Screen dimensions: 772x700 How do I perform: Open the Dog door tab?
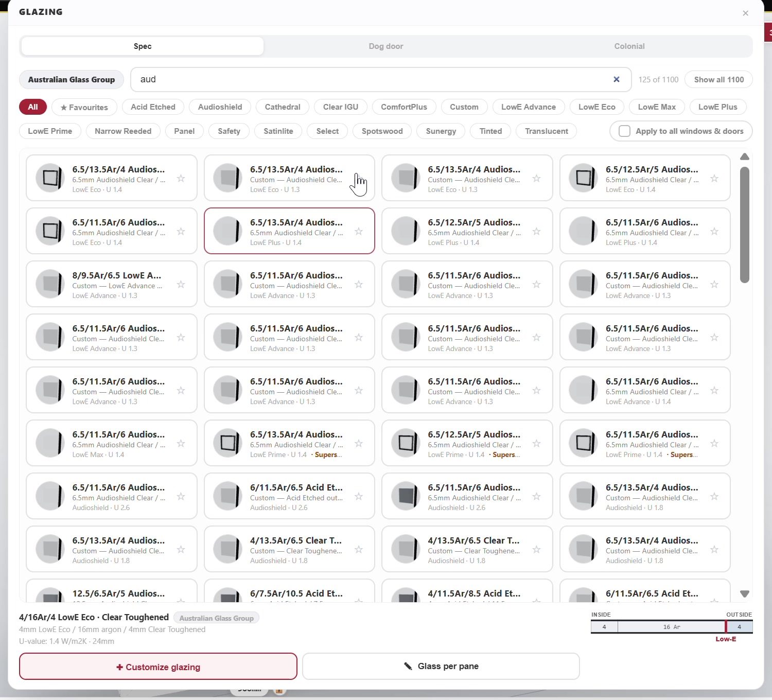(x=386, y=46)
